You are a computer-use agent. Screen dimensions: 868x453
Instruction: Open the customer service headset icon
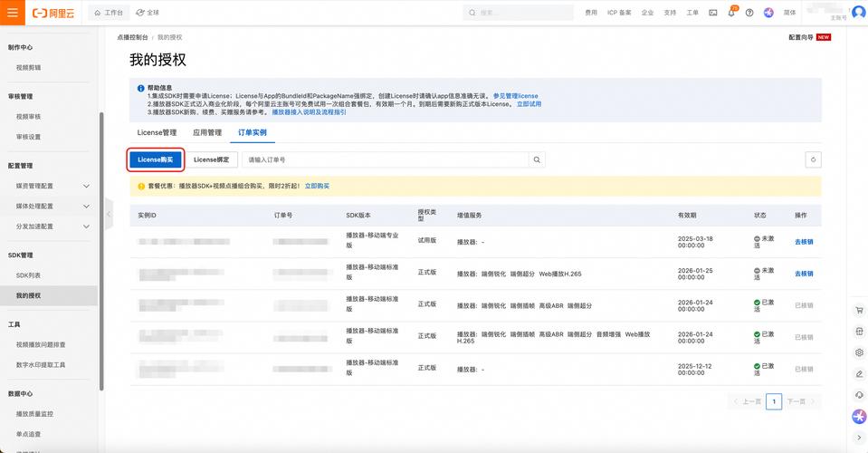[859, 395]
